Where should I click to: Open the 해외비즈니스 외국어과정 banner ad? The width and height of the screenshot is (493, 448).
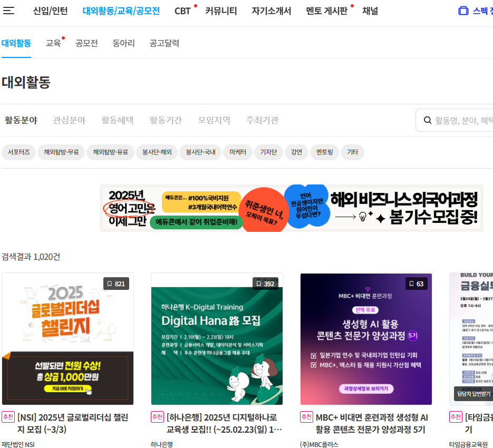[x=292, y=208]
